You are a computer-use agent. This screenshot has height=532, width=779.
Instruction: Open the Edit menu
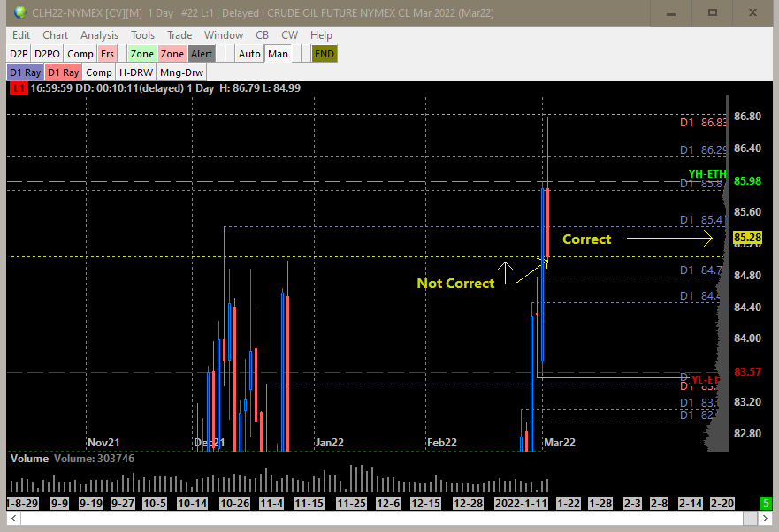[x=21, y=35]
